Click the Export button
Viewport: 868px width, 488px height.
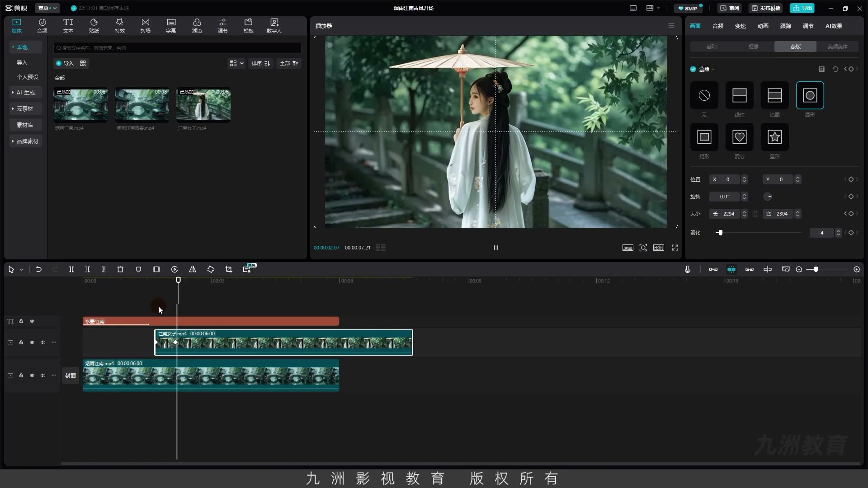(x=802, y=8)
